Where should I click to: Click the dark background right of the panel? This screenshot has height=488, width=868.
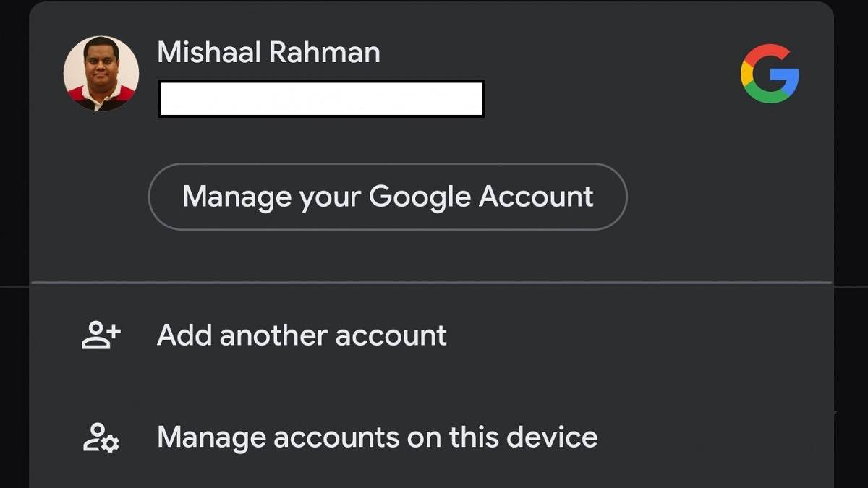tap(851, 217)
